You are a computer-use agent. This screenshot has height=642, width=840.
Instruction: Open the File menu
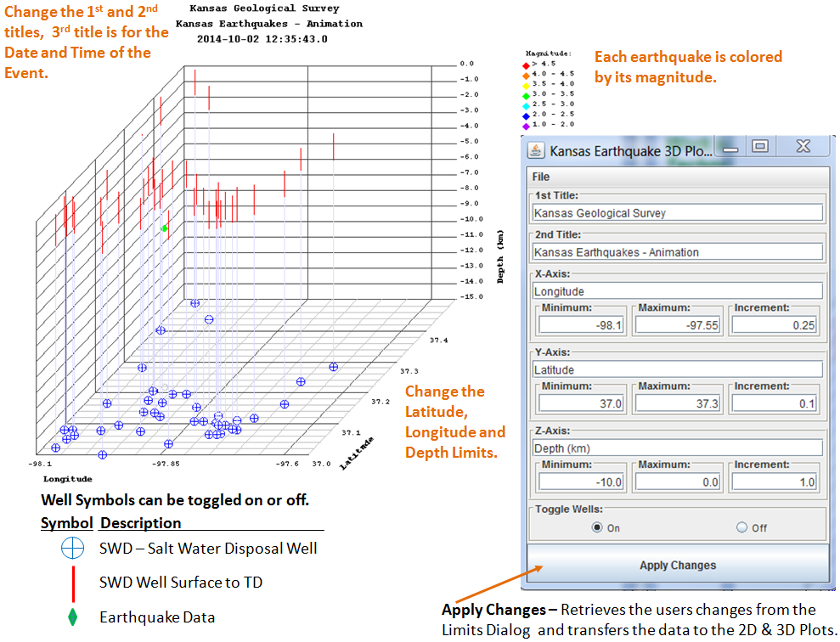click(540, 177)
